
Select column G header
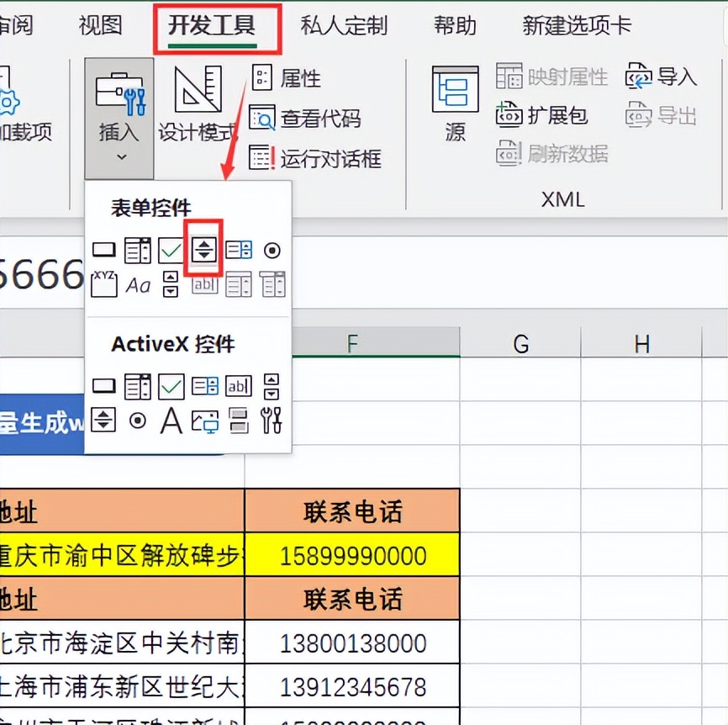[520, 343]
